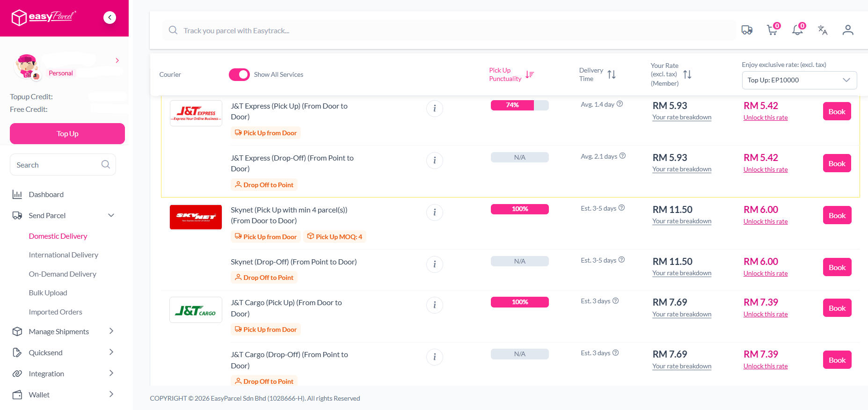Screen dimensions: 868x410
Task: Book J&T Cargo (Pick Up) service
Action: point(837,308)
